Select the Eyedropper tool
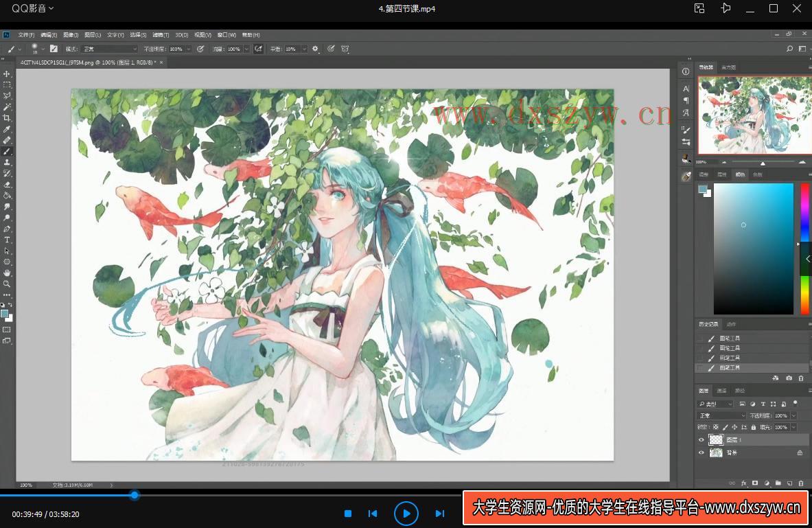812x528 pixels. tap(7, 129)
